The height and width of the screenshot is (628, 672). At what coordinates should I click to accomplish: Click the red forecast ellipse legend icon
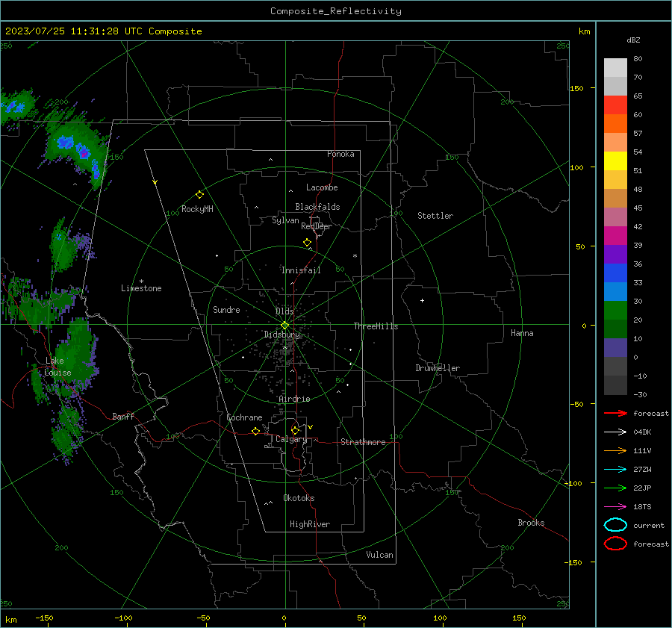[x=615, y=544]
